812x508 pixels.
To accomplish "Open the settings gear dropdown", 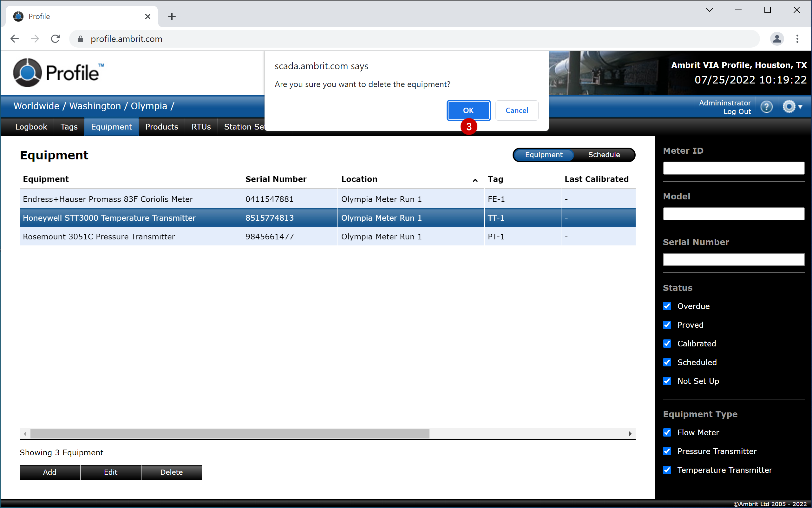I will click(x=793, y=107).
